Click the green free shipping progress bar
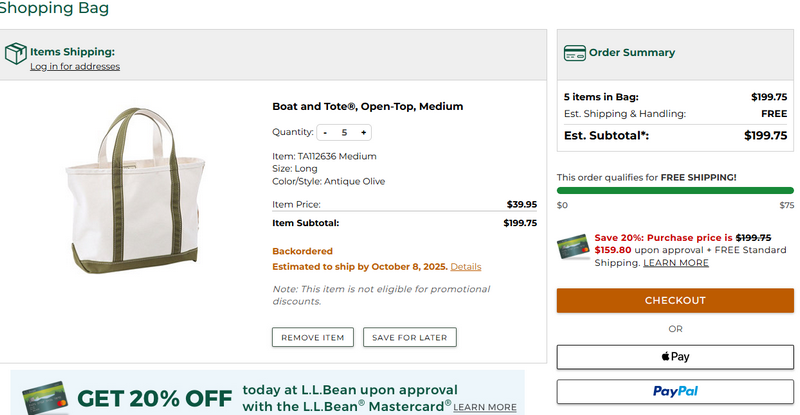This screenshot has width=800, height=415. (675, 190)
